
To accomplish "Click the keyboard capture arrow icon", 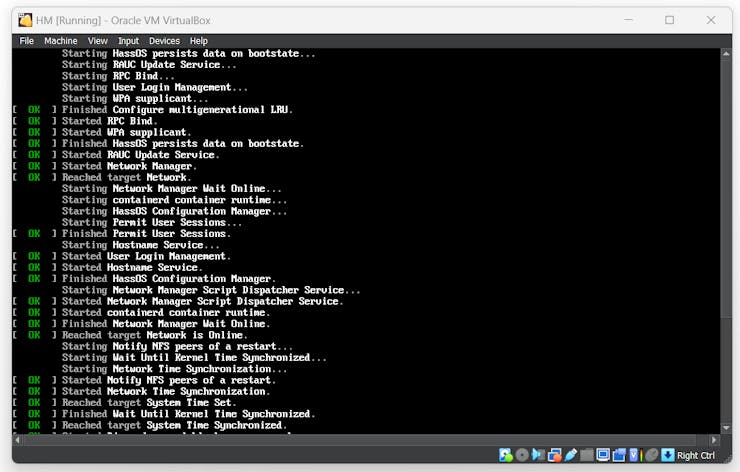I will (x=668, y=455).
